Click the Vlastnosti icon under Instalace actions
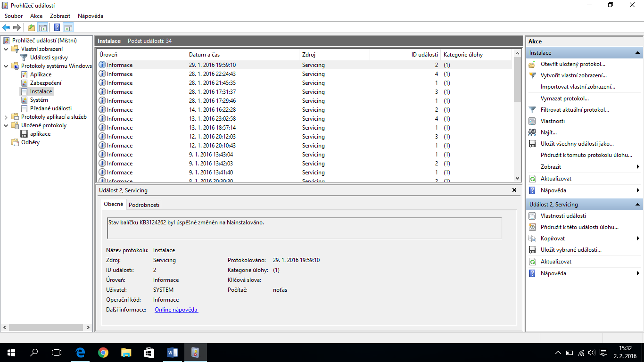The image size is (644, 362). coord(532,121)
